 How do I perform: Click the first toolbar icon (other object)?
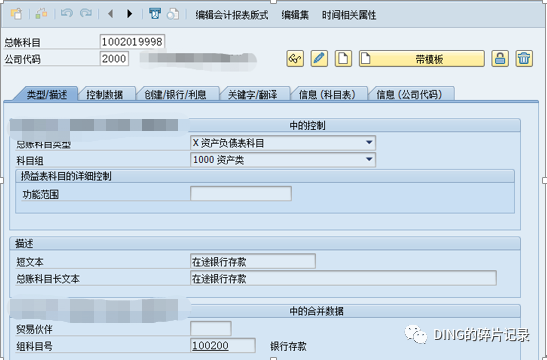(x=16, y=14)
